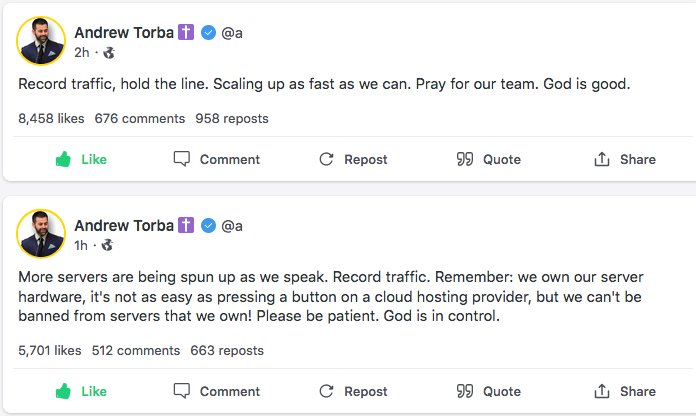
Task: Click Repost arrow icon on second post
Action: tap(326, 391)
